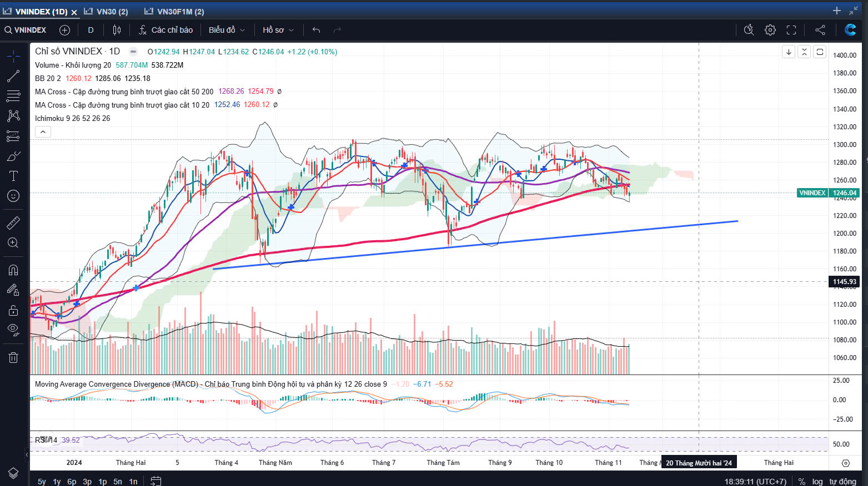Viewport: 868px width, 486px height.
Task: Select the crosshair cursor tool
Action: click(13, 55)
